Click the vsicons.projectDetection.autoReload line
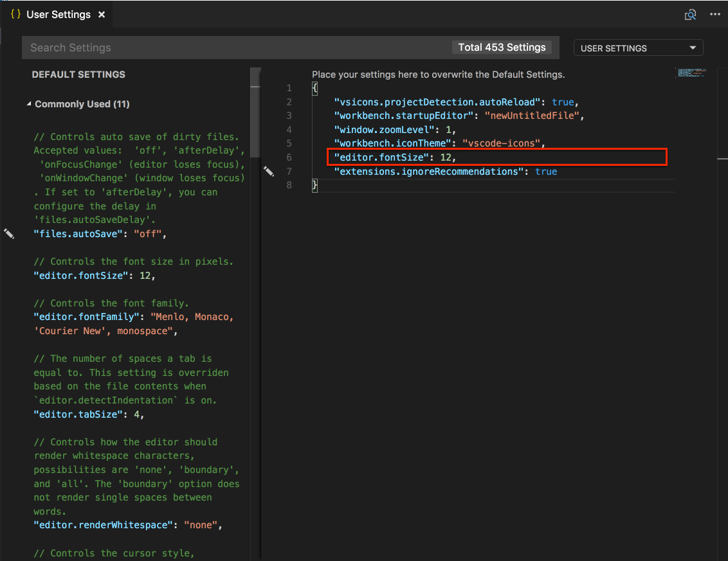The height and width of the screenshot is (561, 728). click(x=456, y=102)
